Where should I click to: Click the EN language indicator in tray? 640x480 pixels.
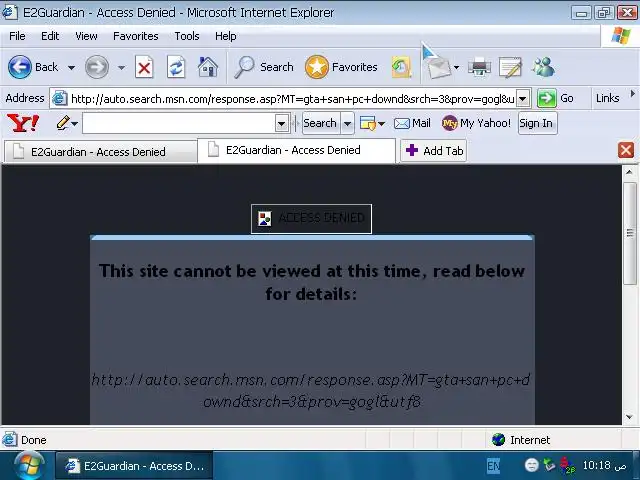pos(493,466)
